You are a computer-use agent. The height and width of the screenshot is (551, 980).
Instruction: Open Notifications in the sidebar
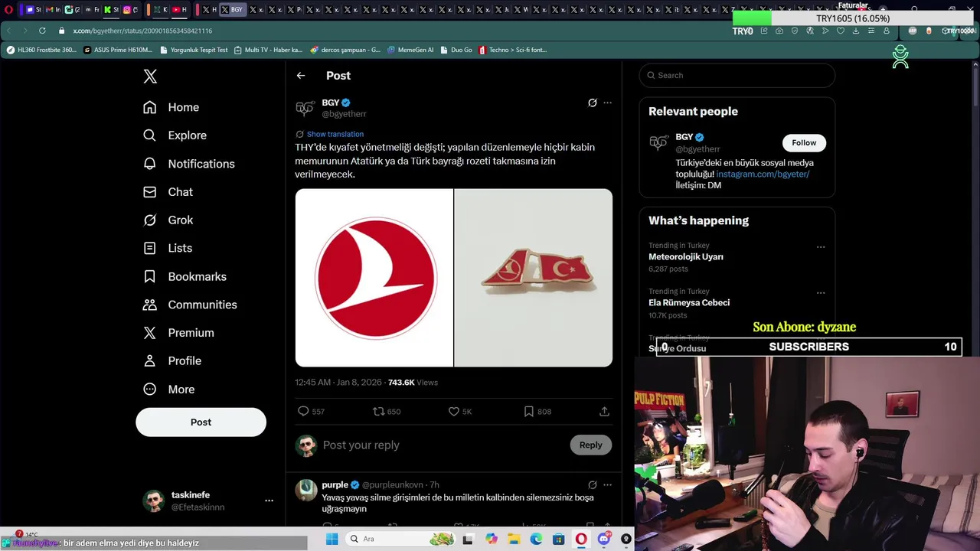pyautogui.click(x=188, y=164)
